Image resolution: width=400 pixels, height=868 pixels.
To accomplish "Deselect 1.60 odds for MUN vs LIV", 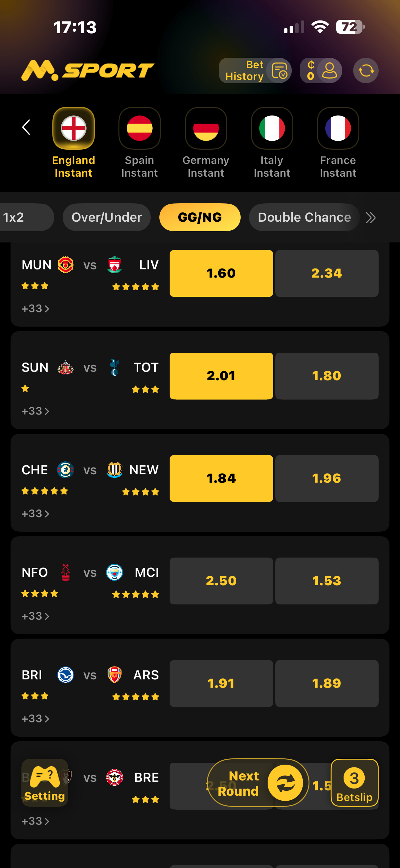I will click(x=221, y=273).
